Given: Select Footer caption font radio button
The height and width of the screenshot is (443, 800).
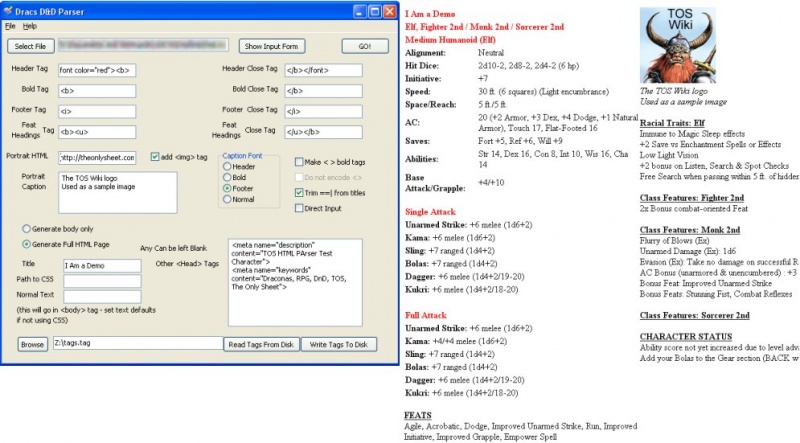Looking at the screenshot, I should (227, 188).
